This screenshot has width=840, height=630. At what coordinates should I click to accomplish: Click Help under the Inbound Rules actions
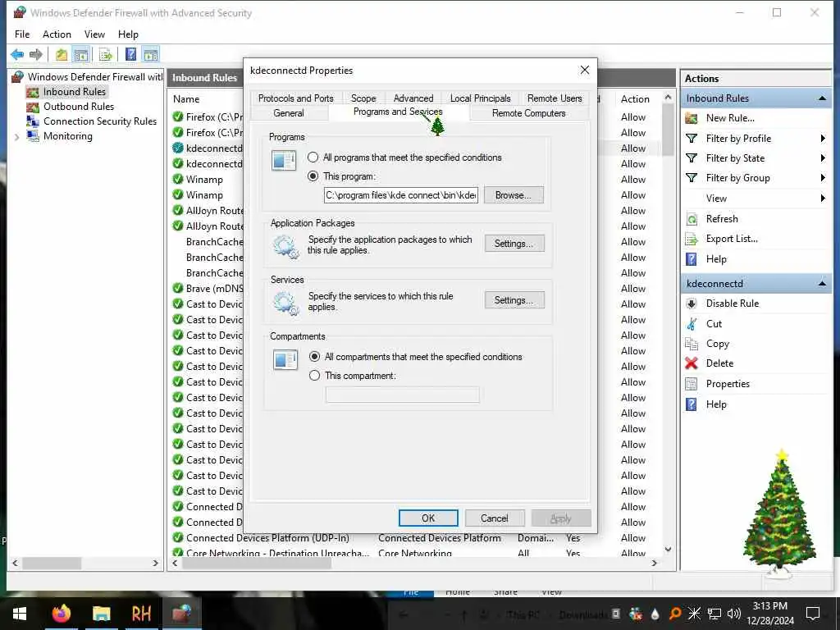(715, 259)
